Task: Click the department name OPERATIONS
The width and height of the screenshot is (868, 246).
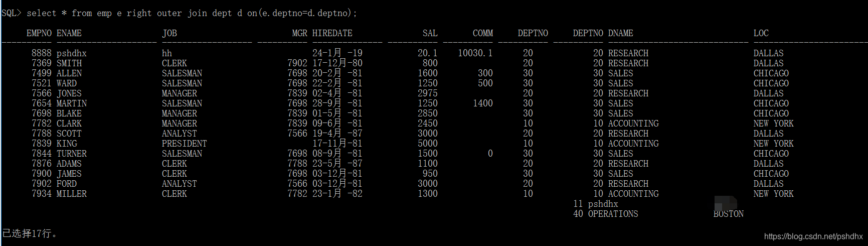Action: click(613, 214)
